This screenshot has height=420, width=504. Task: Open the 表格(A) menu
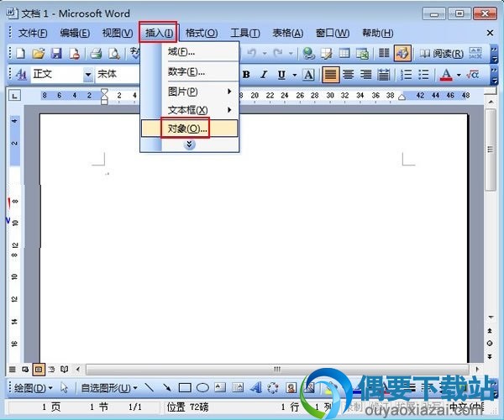pos(287,33)
